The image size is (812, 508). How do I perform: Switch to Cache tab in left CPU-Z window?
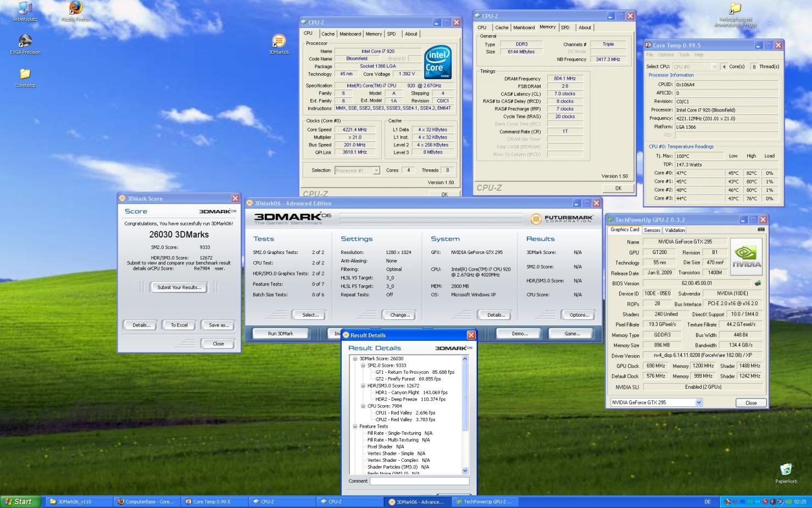328,34
